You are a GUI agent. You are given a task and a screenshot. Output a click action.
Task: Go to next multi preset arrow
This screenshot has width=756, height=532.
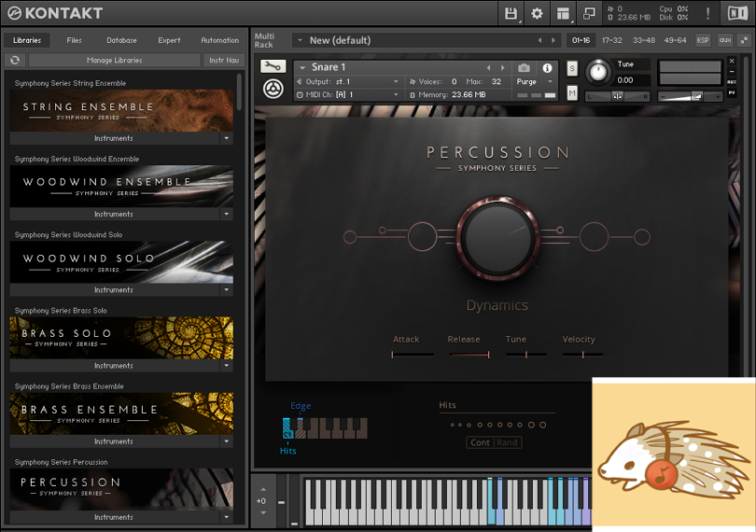(553, 40)
